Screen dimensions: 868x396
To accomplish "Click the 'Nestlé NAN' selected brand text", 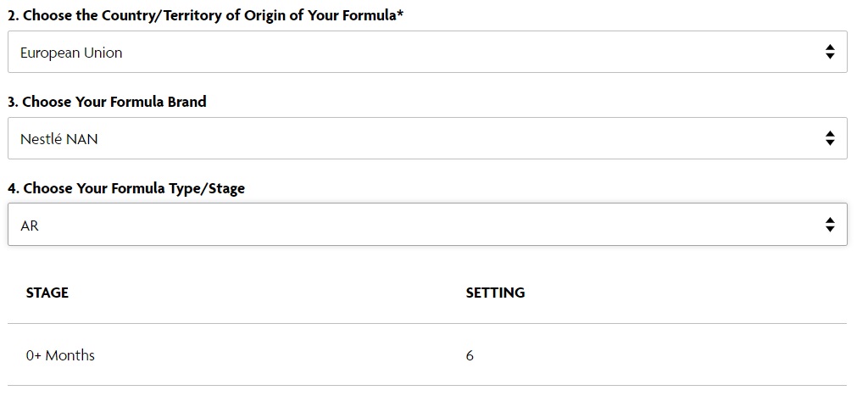I will (59, 139).
